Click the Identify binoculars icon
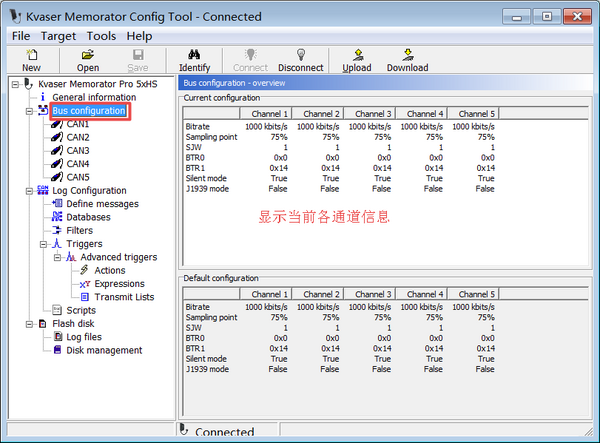600x443 pixels. tap(194, 55)
